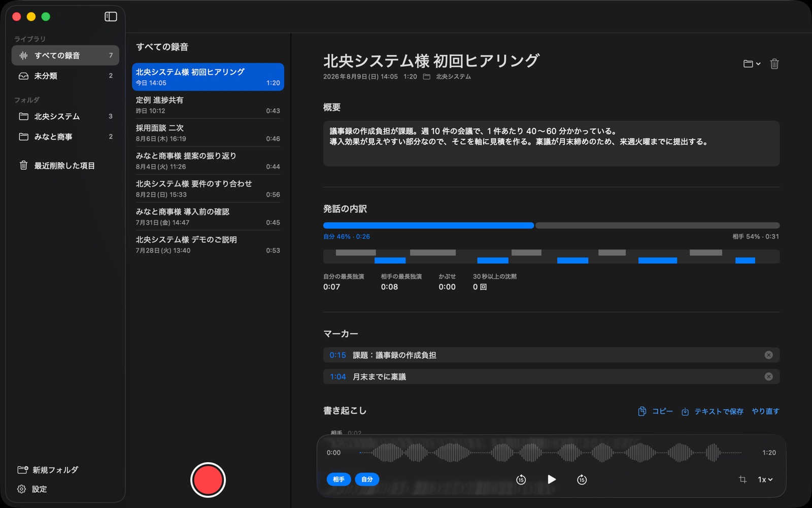The width and height of the screenshot is (812, 508).
Task: Jump to marker 0:15 課題：議事録の作成負担
Action: (551, 355)
